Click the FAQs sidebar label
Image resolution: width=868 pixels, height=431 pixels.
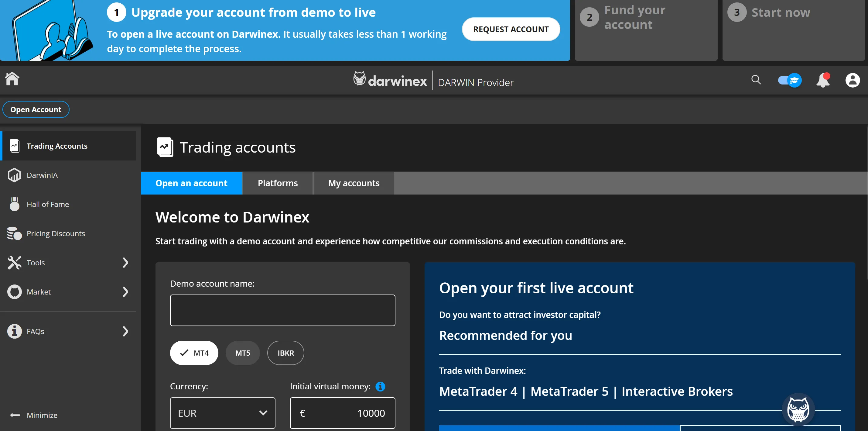(35, 332)
